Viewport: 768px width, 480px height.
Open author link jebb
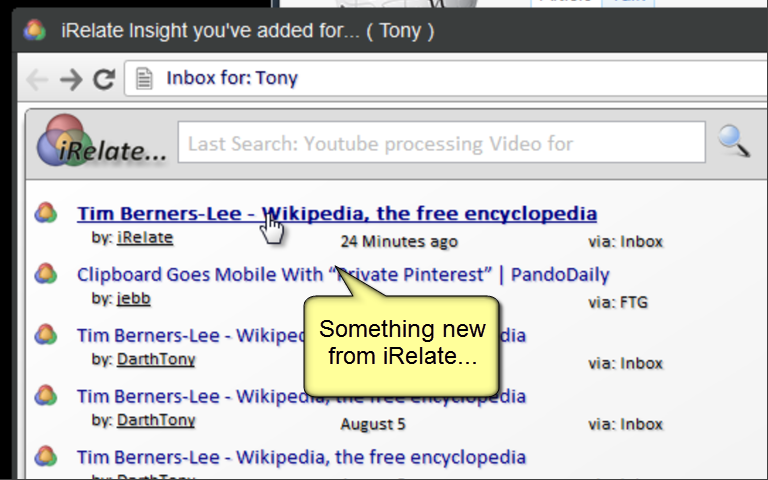click(x=133, y=298)
